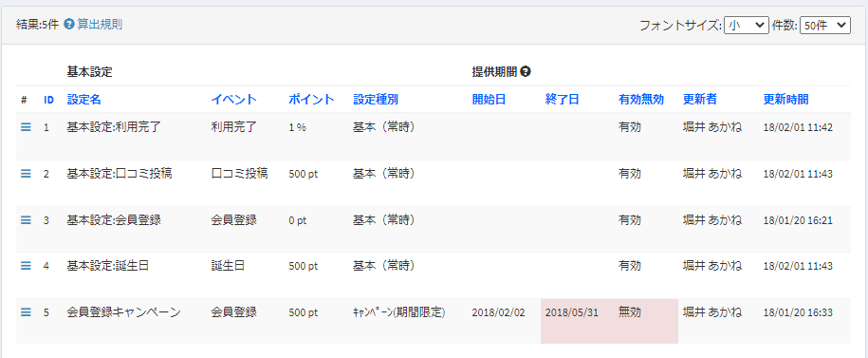
Task: Click the 1 % point value
Action: pyautogui.click(x=297, y=127)
